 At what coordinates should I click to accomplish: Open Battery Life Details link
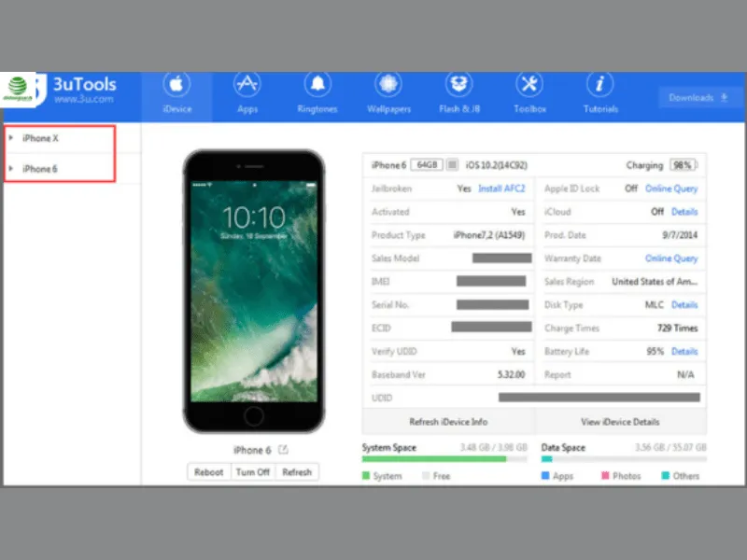684,352
